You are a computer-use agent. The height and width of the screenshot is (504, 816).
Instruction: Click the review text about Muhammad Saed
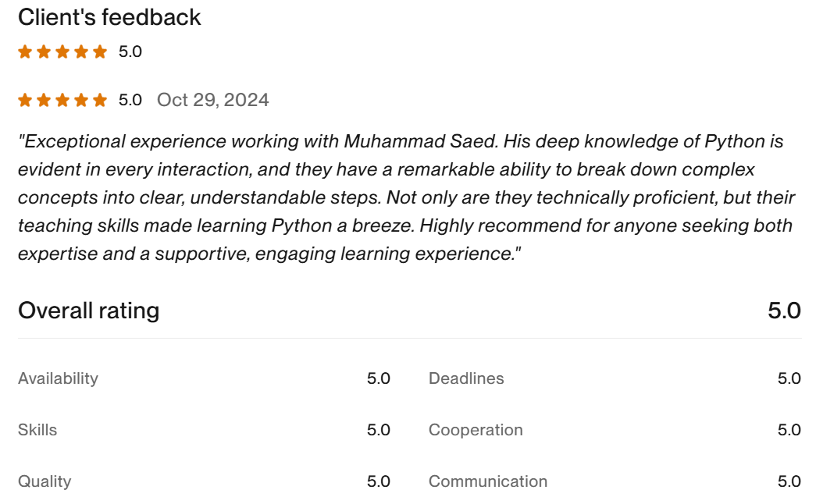point(406,197)
